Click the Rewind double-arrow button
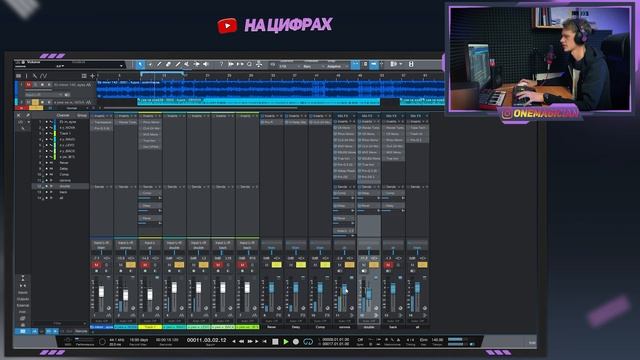The height and width of the screenshot is (360, 640). pos(241,341)
